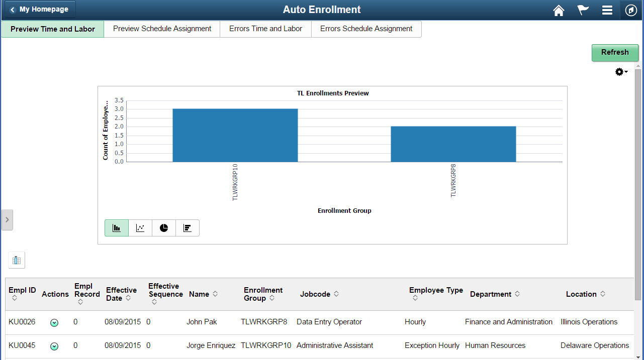Switch to Errors Time and Labor tab
644x360 pixels.
click(x=265, y=29)
